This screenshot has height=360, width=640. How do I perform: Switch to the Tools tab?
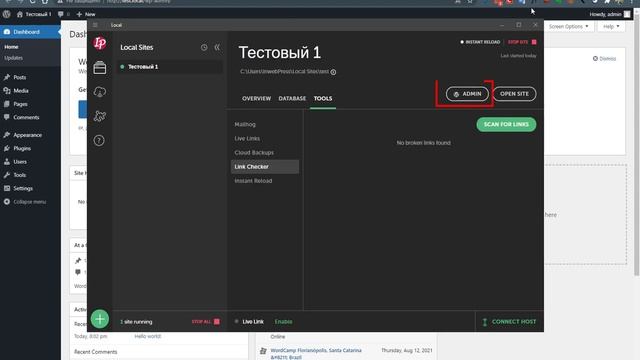(323, 98)
